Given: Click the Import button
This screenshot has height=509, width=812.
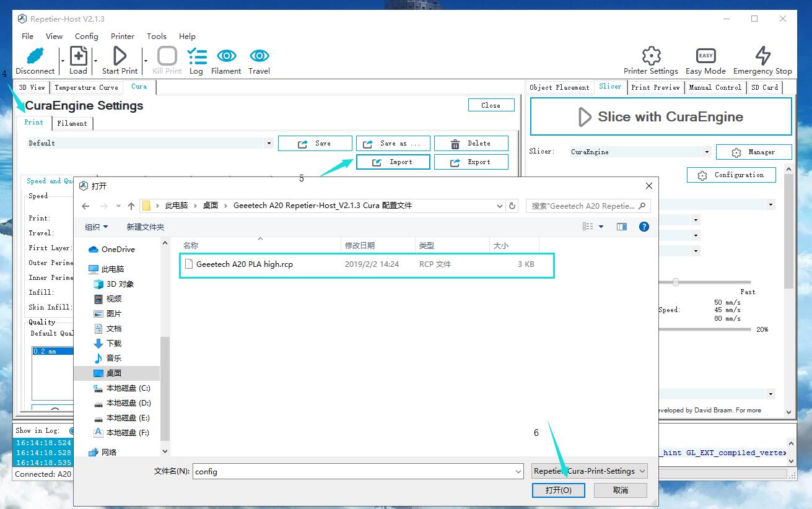Looking at the screenshot, I should click(393, 162).
